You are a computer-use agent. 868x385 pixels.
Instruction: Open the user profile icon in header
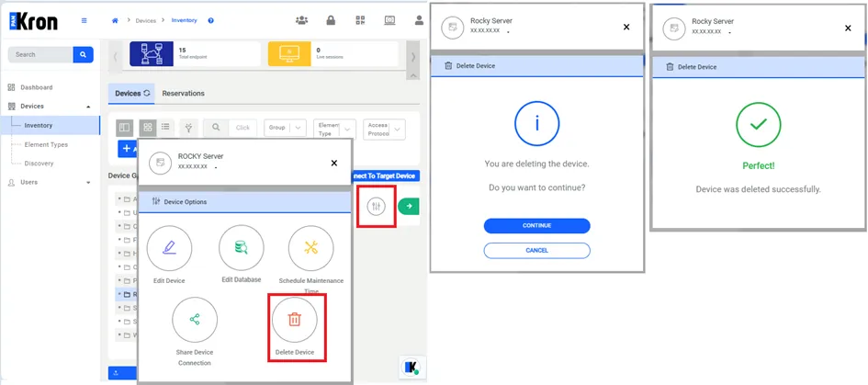[419, 20]
